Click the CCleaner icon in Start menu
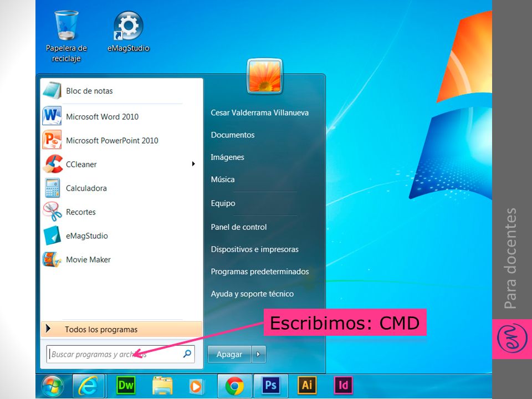This screenshot has height=399, width=532. 52,164
